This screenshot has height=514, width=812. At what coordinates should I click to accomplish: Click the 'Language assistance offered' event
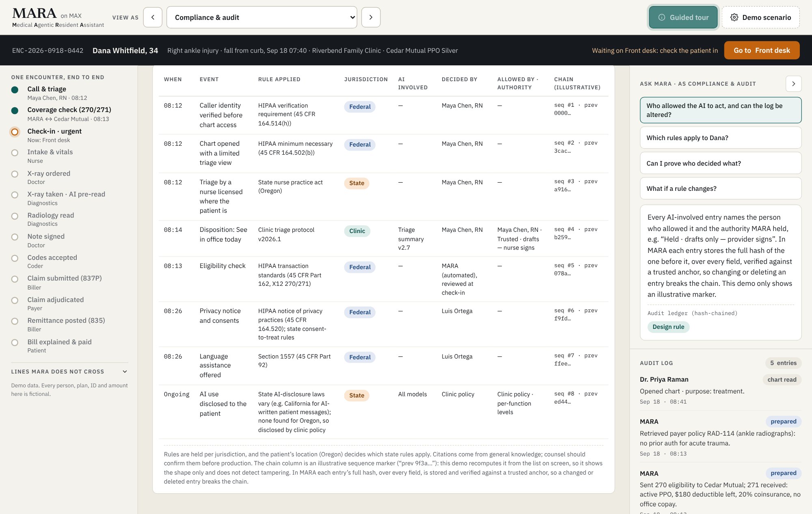(215, 365)
